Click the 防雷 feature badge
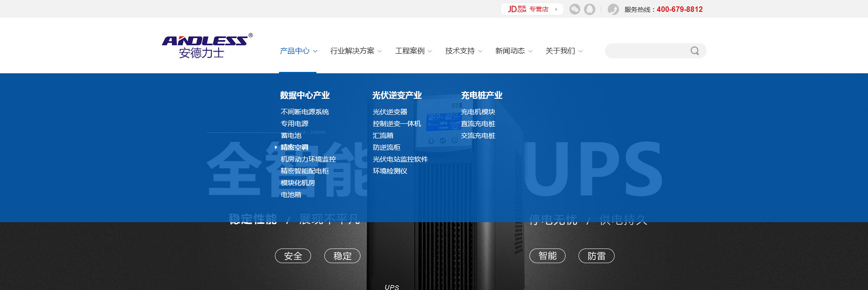The image size is (868, 290). pos(597,256)
